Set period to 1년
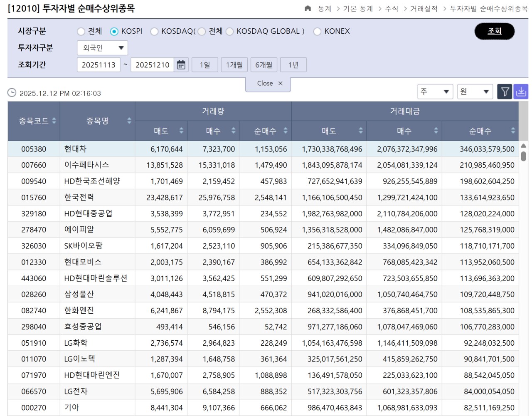 pos(293,65)
